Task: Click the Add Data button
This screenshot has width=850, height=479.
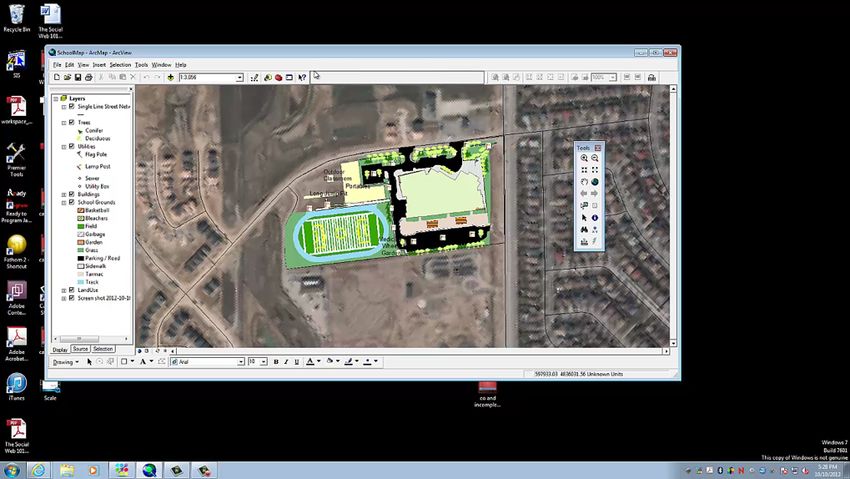Action: 170,77
